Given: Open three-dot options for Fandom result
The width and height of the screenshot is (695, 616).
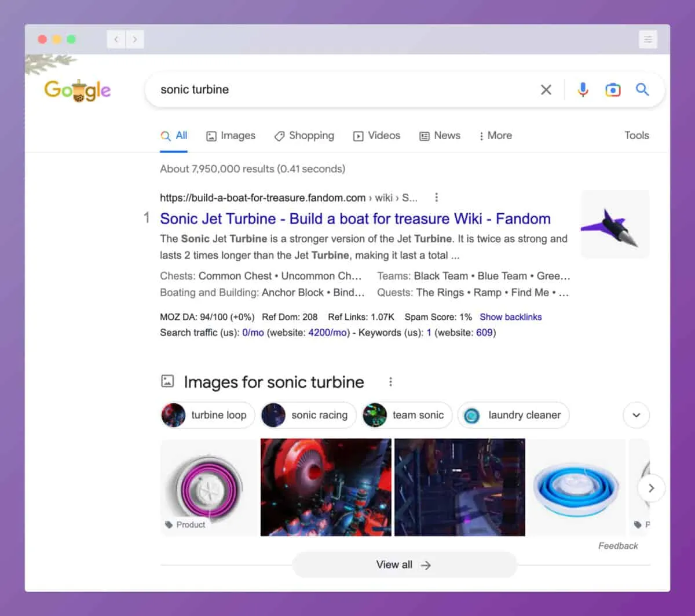Looking at the screenshot, I should [436, 198].
